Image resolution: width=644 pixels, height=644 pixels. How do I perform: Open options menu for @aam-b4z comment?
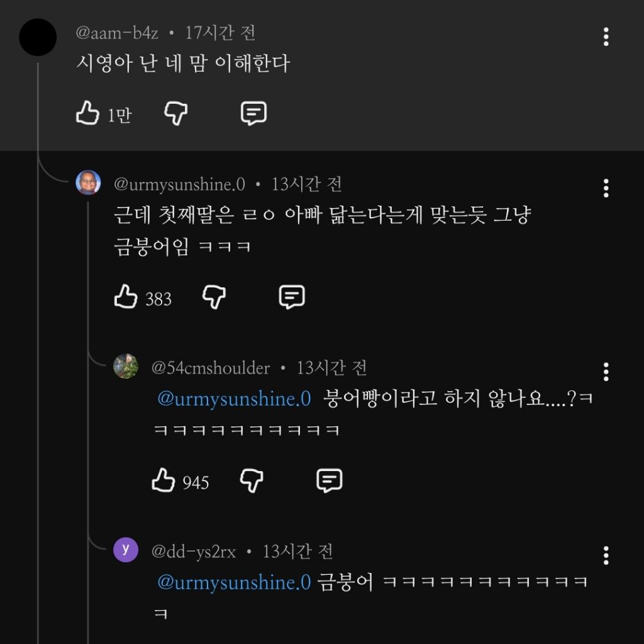click(606, 36)
